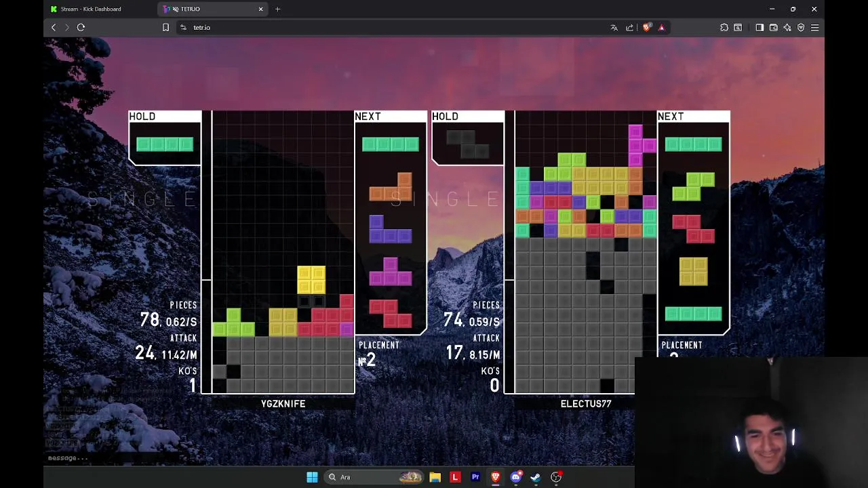
Task: Open Leo AI sparkle icon
Action: point(787,27)
